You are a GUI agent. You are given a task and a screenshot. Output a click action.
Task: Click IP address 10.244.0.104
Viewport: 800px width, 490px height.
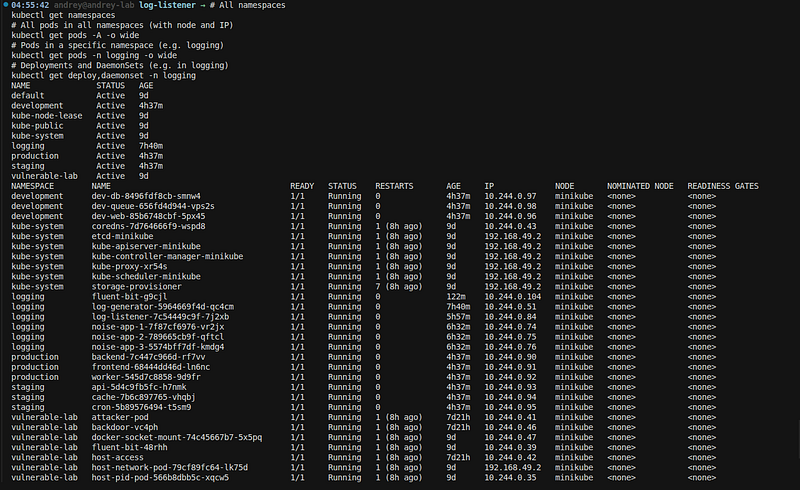513,297
